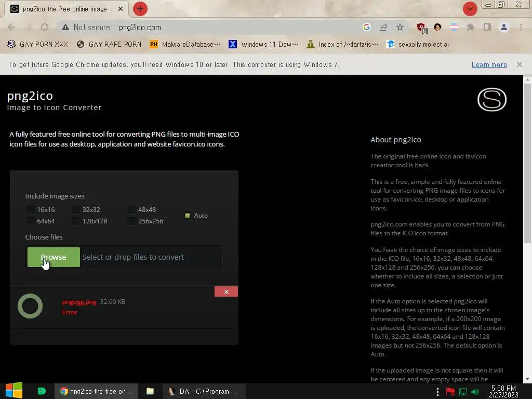Click the Select or drop files field
The image size is (532, 399).
tap(151, 257)
